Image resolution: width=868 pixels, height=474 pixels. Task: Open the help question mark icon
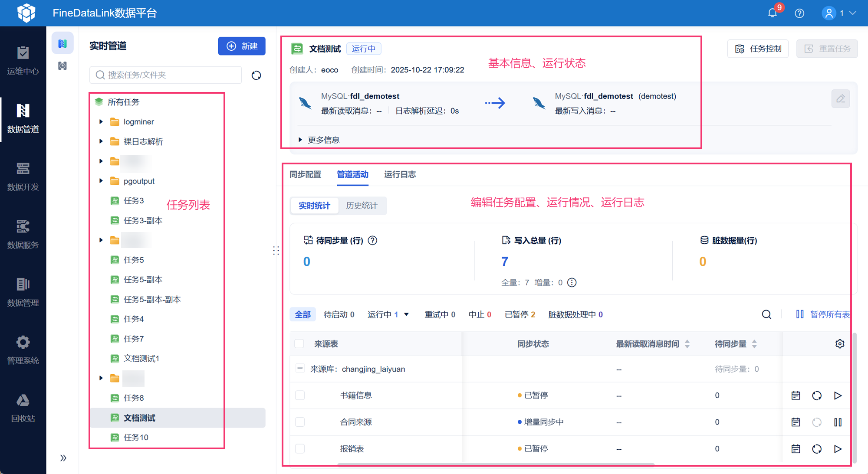799,13
